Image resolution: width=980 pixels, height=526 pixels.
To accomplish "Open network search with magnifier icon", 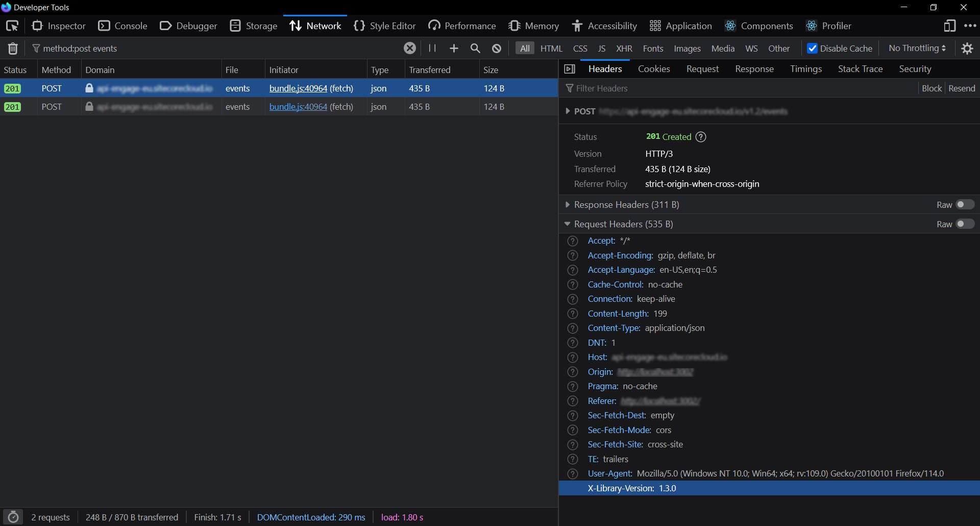I will click(475, 48).
